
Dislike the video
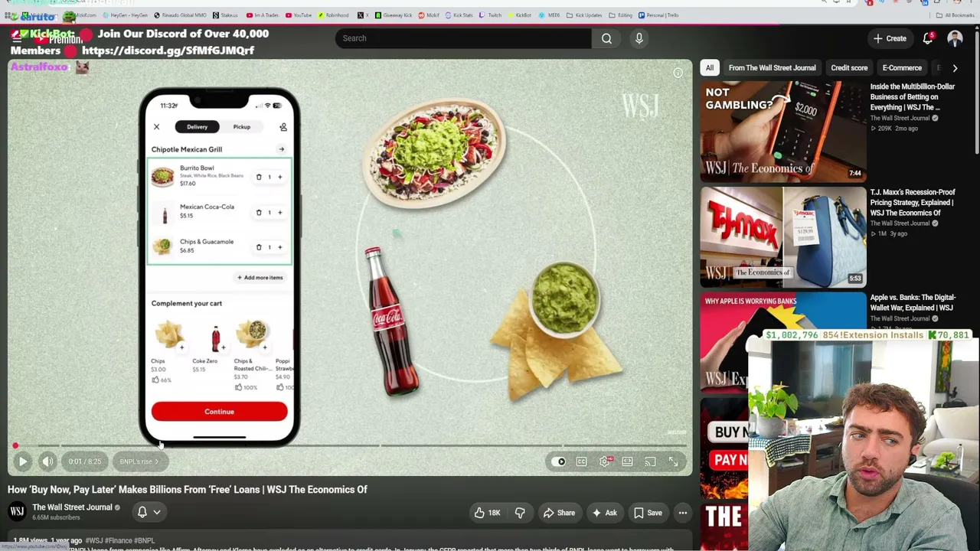pyautogui.click(x=520, y=513)
